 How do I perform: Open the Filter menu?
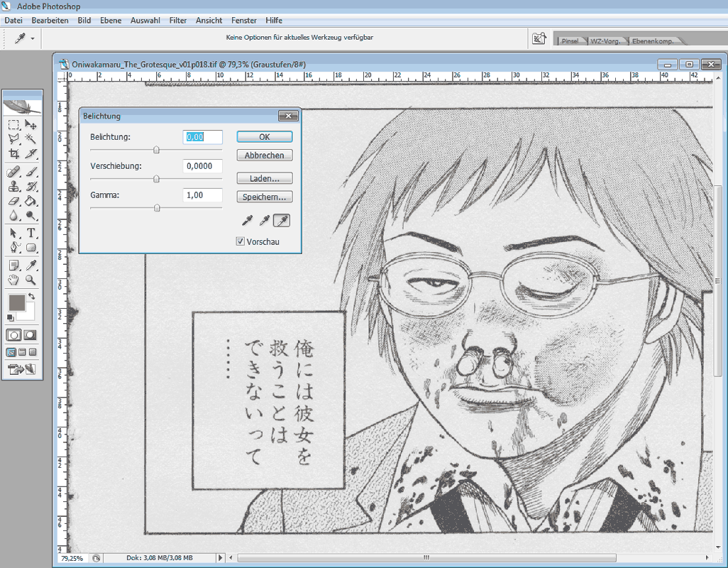178,21
